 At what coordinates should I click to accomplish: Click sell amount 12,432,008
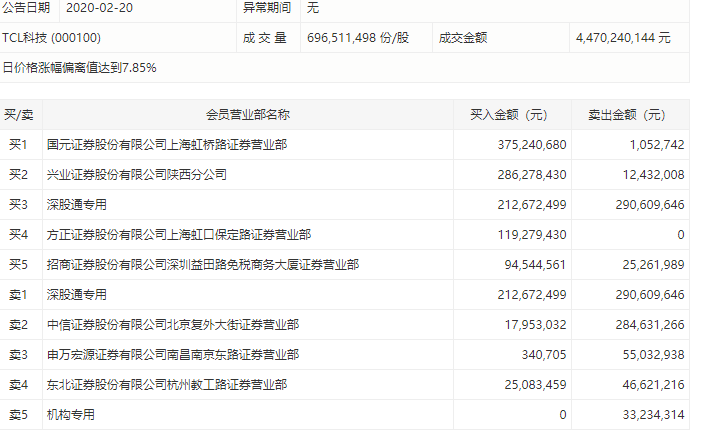pyautogui.click(x=653, y=175)
